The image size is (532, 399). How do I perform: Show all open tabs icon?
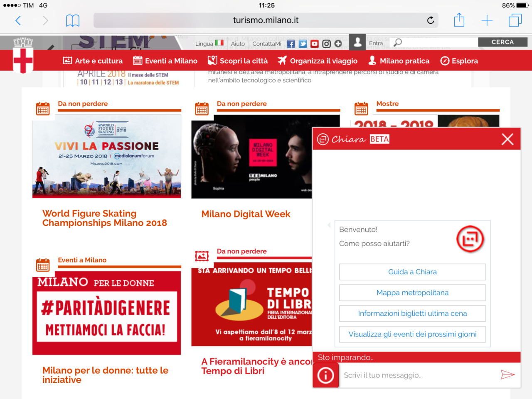[x=515, y=20]
